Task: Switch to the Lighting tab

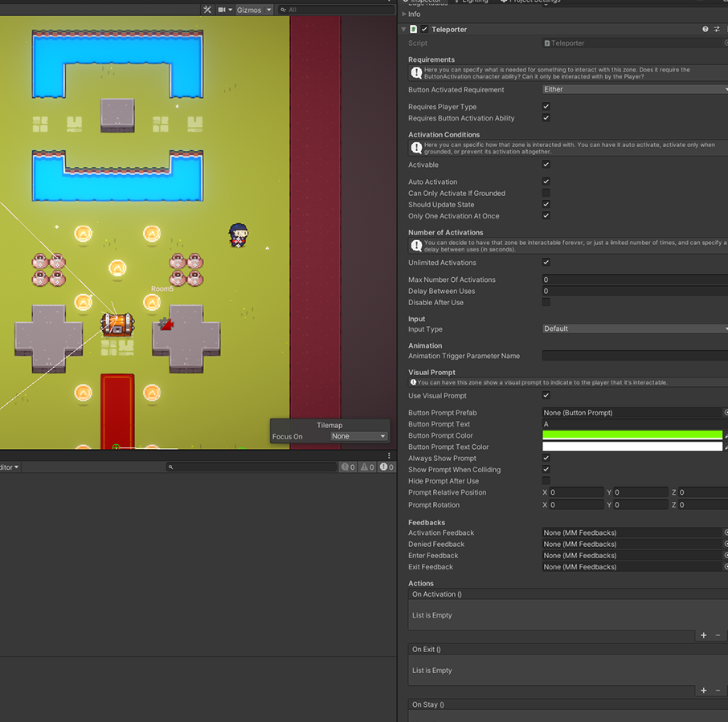Action: [x=475, y=2]
